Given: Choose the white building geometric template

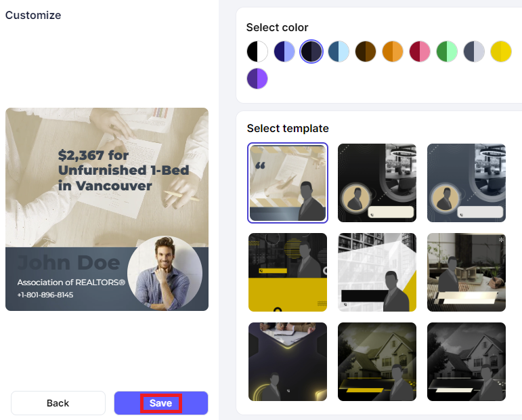Looking at the screenshot, I should pyautogui.click(x=377, y=272).
